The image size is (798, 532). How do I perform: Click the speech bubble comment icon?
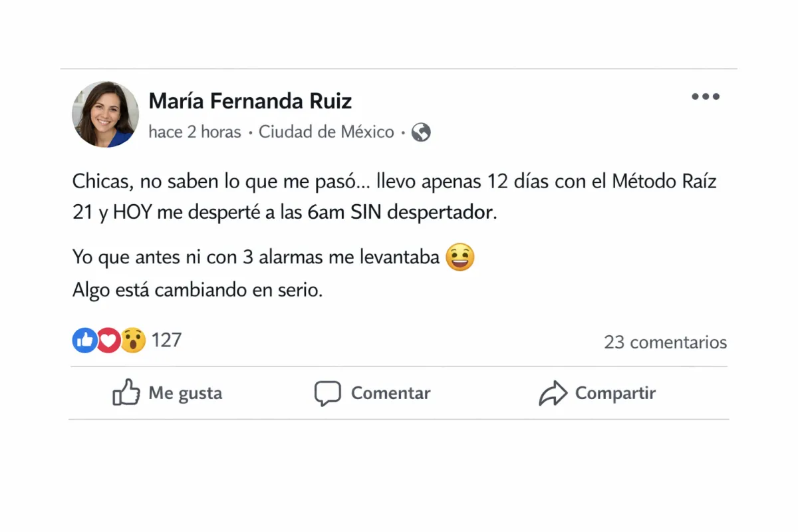(328, 393)
